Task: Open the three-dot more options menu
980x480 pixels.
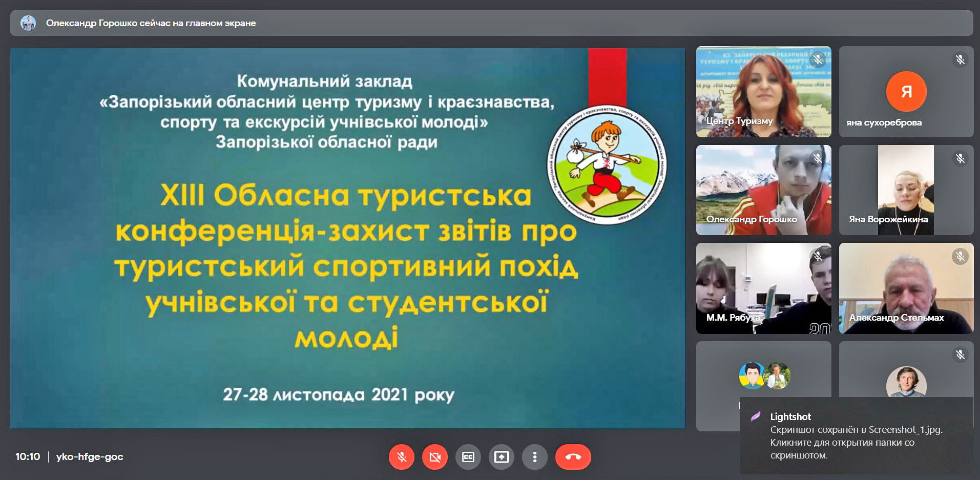Action: (534, 457)
